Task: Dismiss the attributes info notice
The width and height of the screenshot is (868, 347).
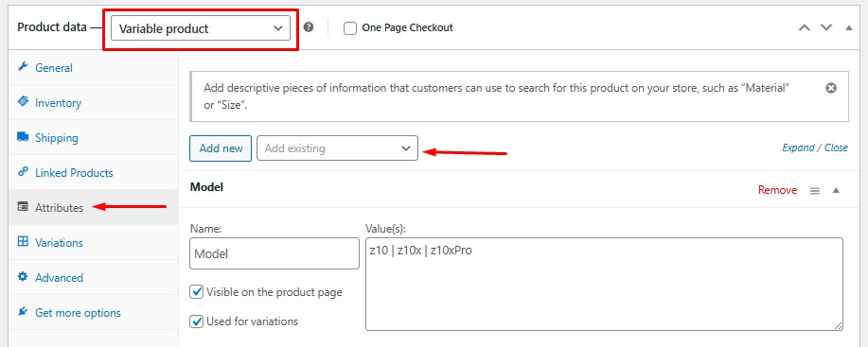Action: click(x=831, y=88)
